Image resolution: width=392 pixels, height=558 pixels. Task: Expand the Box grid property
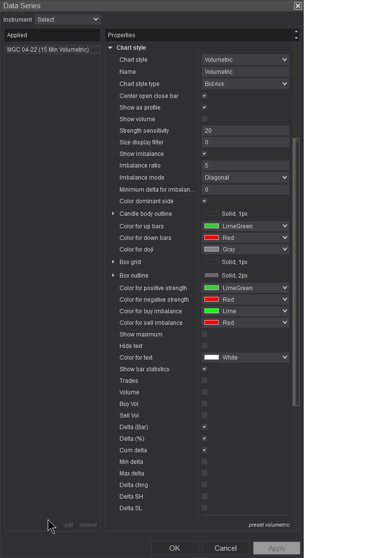point(113,262)
